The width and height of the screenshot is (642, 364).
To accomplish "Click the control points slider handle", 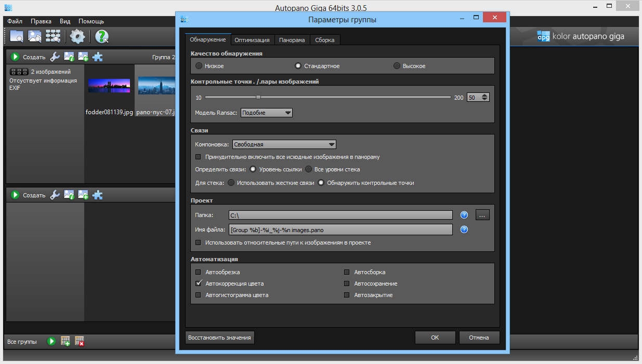I will coord(258,97).
